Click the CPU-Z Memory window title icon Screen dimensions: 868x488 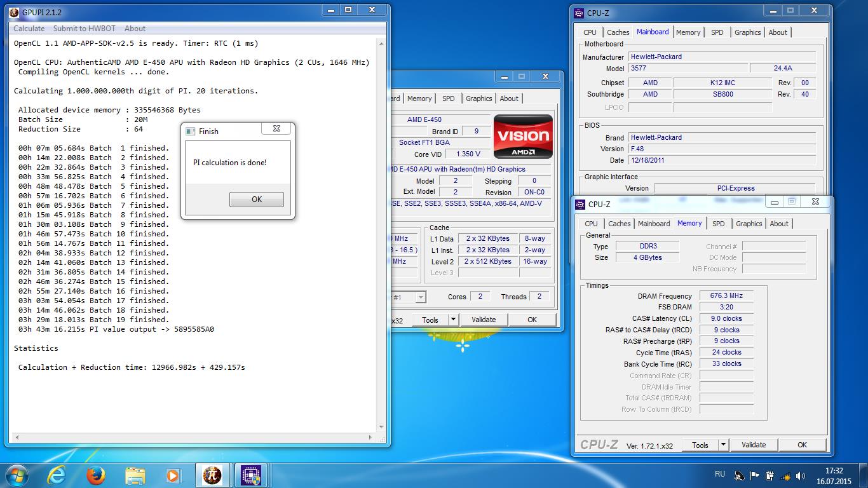[x=580, y=204]
